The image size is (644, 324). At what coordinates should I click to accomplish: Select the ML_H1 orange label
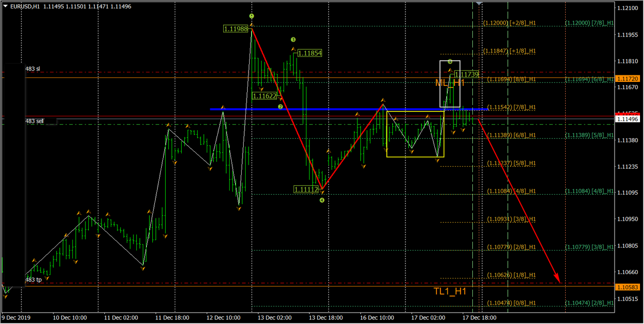click(450, 83)
